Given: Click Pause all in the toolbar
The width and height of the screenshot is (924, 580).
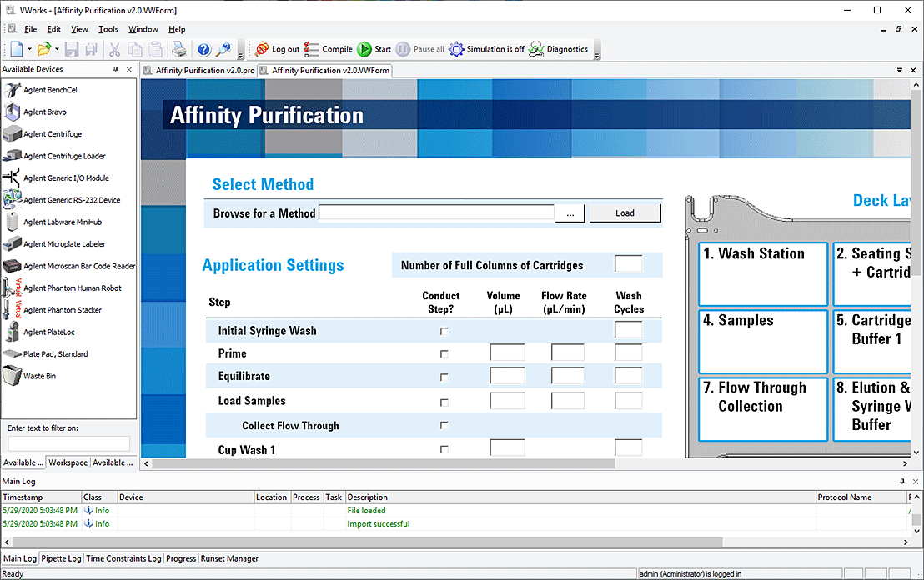Looking at the screenshot, I should [420, 49].
